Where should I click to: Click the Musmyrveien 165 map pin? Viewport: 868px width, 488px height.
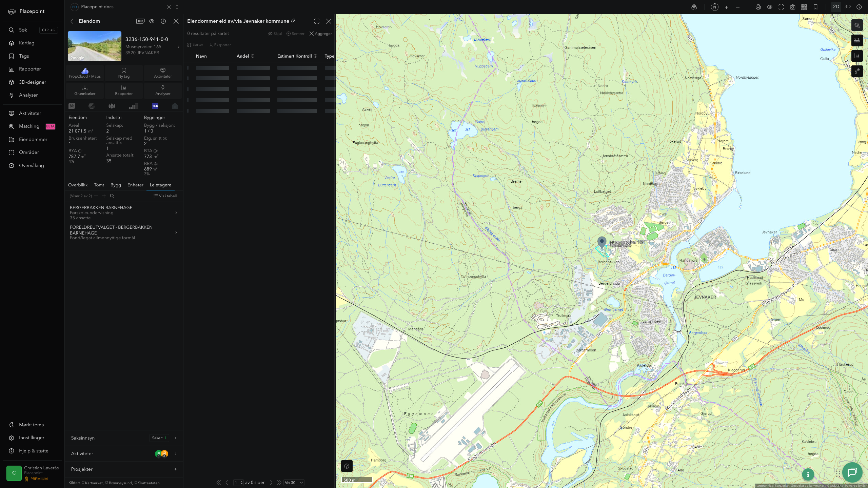click(x=602, y=243)
